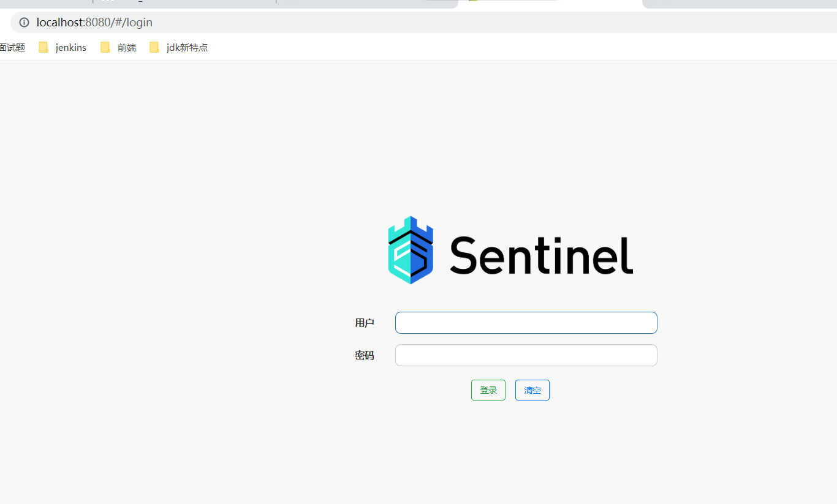Open the jenkins bookmark label
837x504 pixels.
click(x=70, y=47)
